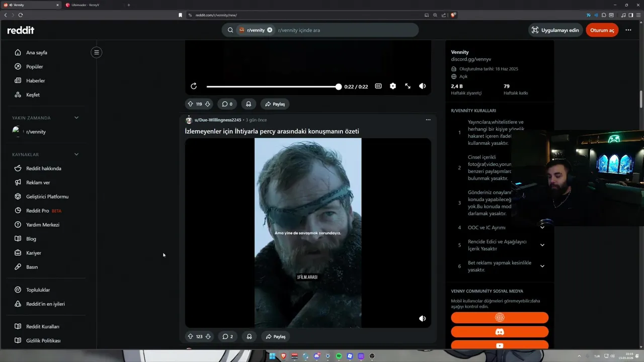Open the header more options menu
This screenshot has width=644, height=362.
click(628, 30)
